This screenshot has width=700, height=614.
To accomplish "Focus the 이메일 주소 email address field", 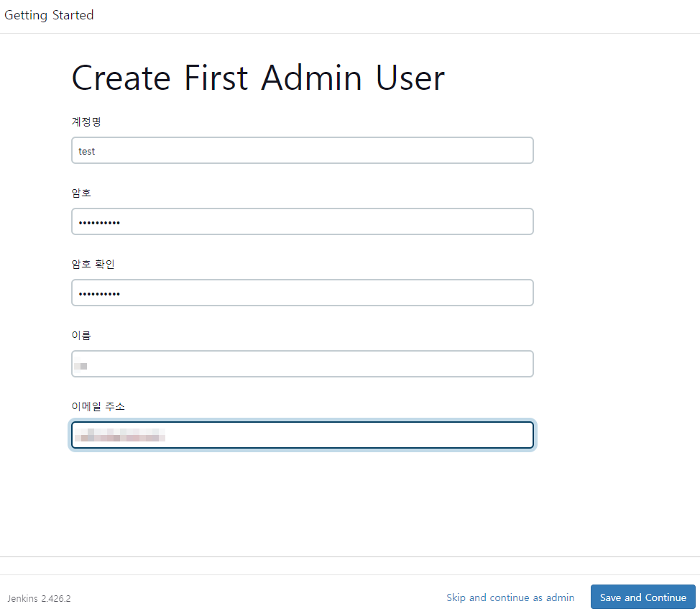I will [303, 435].
